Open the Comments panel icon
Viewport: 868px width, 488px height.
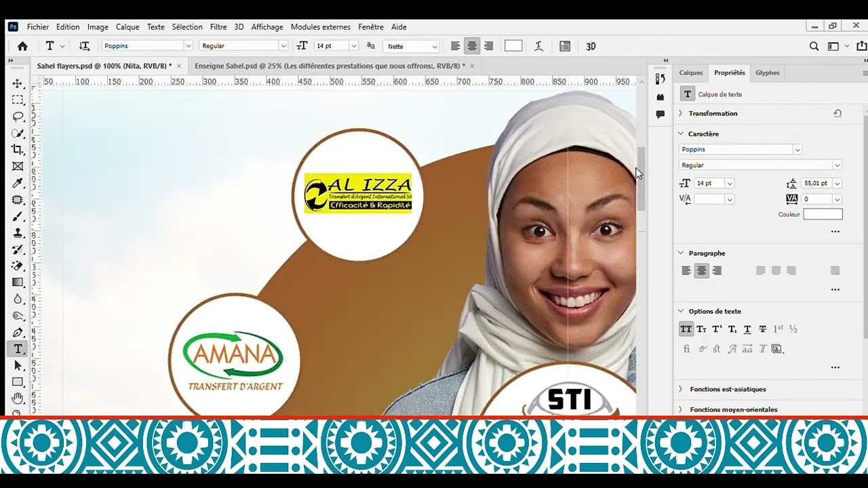[660, 115]
